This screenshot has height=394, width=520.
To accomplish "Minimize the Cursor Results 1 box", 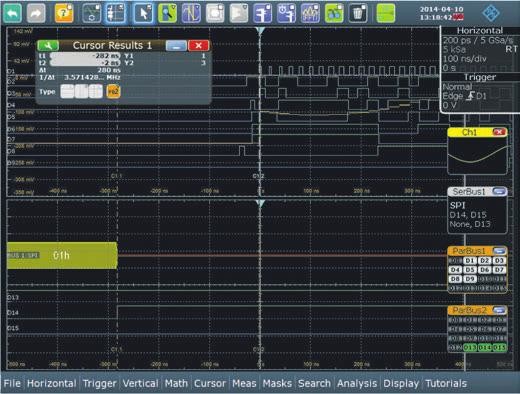I will pyautogui.click(x=176, y=46).
